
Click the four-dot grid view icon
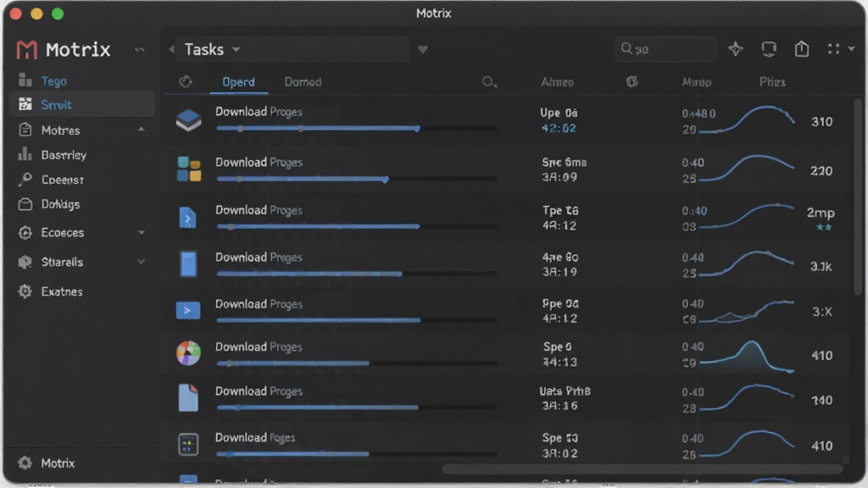click(x=833, y=49)
